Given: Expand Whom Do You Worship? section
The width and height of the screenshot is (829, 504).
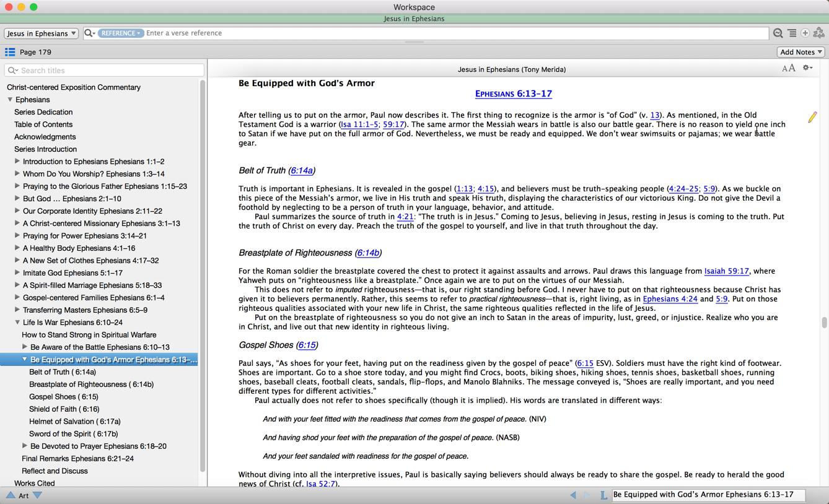Looking at the screenshot, I should (x=17, y=174).
